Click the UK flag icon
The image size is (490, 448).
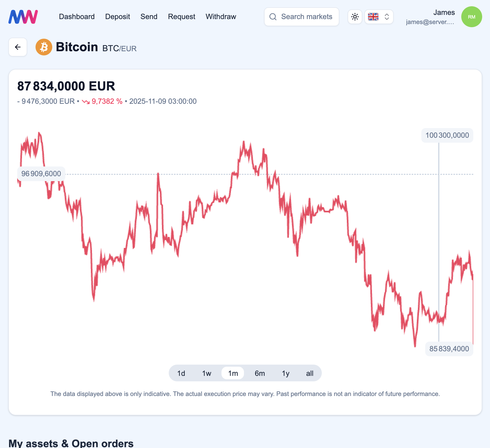tap(373, 16)
